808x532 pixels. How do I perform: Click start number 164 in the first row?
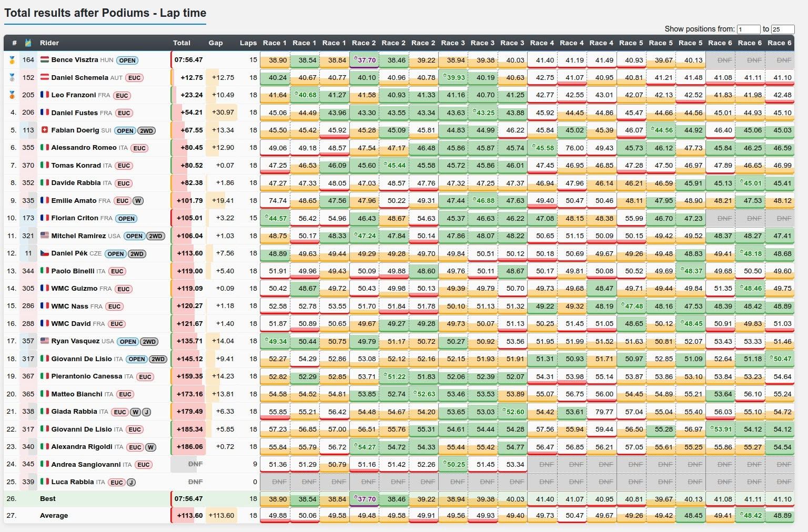28,60
